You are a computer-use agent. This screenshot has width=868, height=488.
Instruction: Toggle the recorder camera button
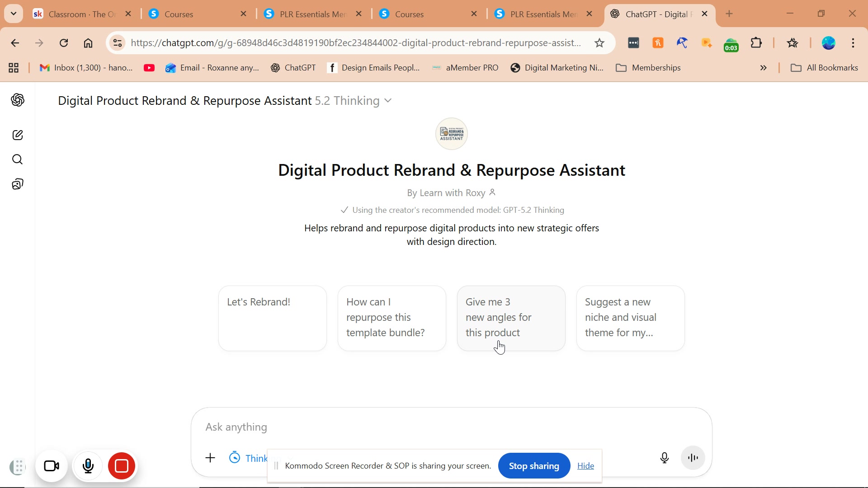point(52,466)
